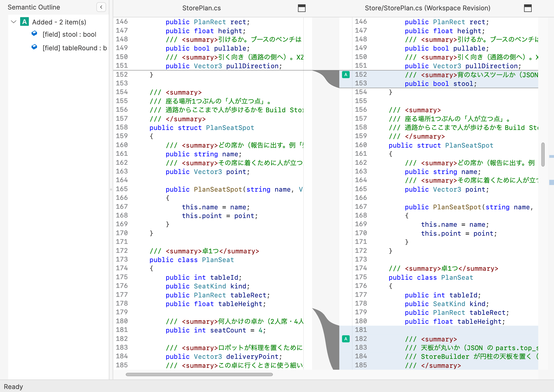
Task: Select the [field] tableRound outline item
Action: point(75,48)
